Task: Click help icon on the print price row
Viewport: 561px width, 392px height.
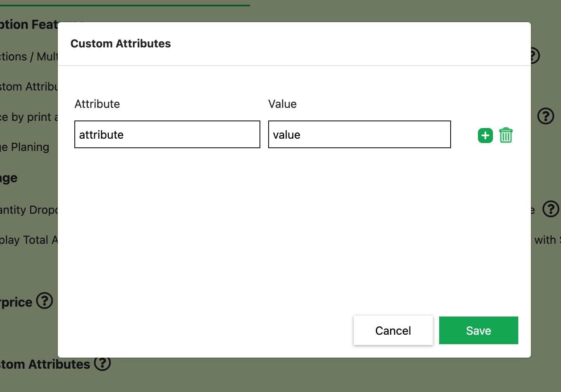Action: pos(546,116)
